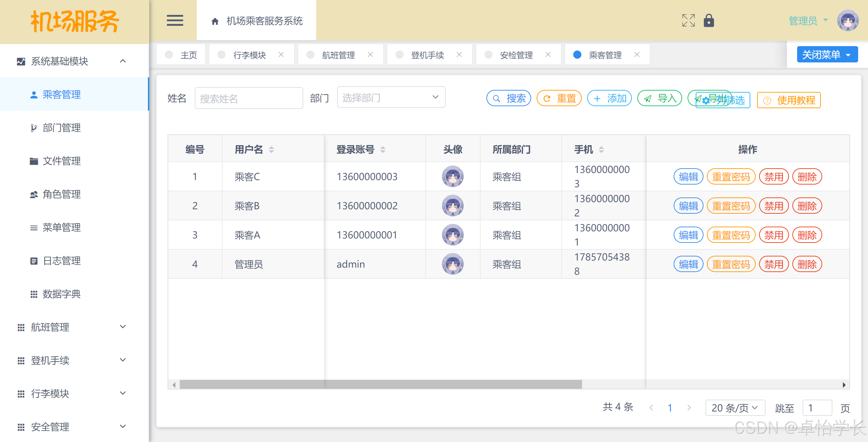Click the 重置 button
The image size is (868, 442).
click(x=559, y=98)
